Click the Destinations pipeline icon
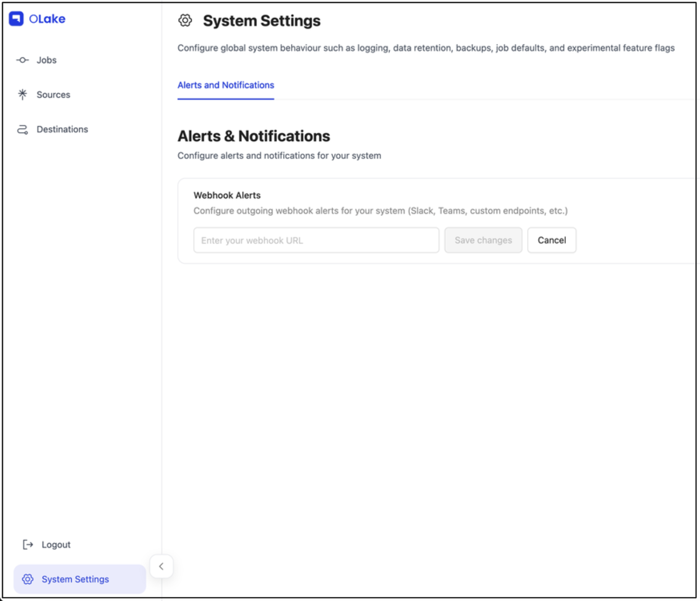The width and height of the screenshot is (700, 601). click(x=22, y=129)
